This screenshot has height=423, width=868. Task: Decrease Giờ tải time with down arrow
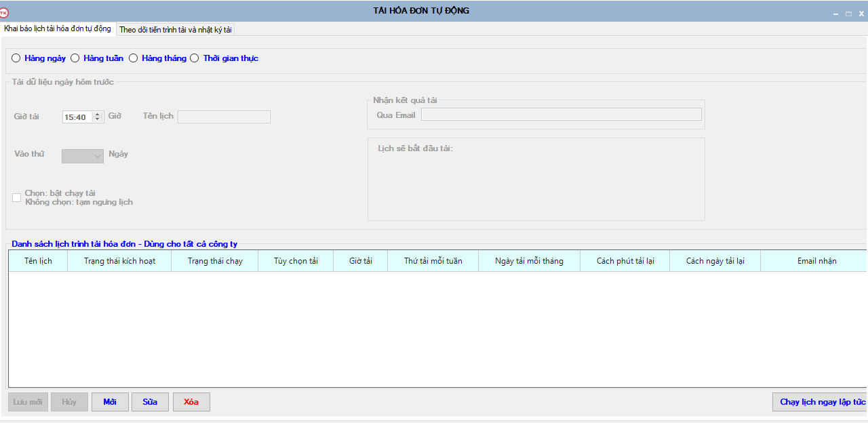98,119
